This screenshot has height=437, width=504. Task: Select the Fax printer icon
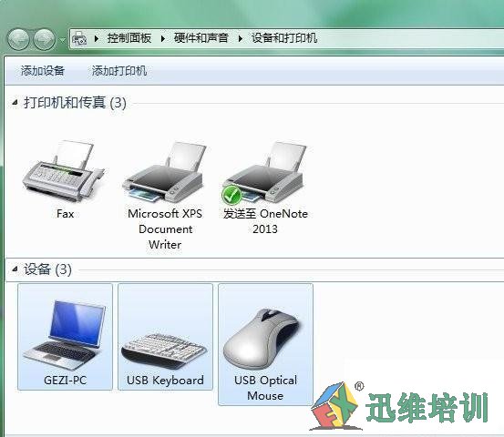pos(63,170)
